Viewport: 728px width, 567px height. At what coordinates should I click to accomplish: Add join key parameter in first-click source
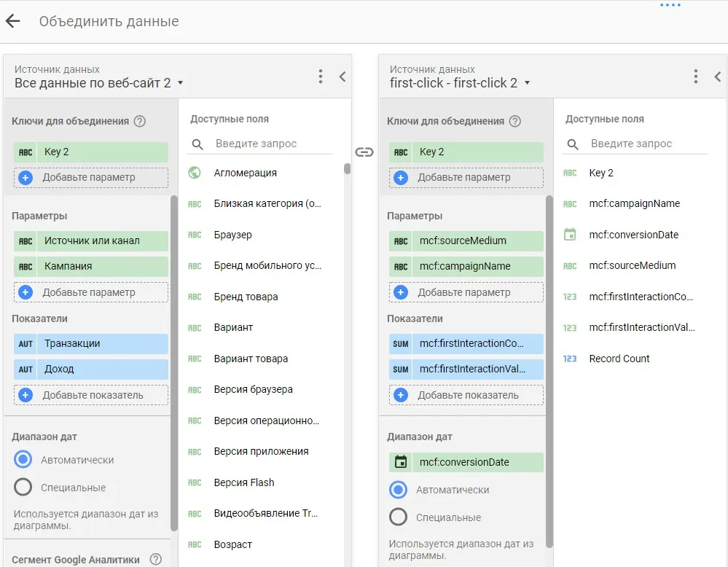[x=466, y=177]
